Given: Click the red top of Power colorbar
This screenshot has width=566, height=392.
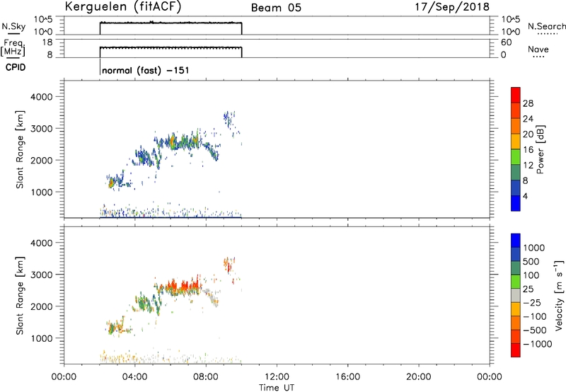Looking at the screenshot, I should click(x=516, y=95).
